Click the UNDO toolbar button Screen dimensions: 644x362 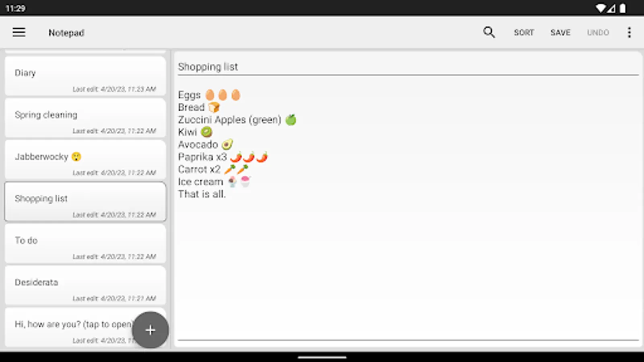pyautogui.click(x=598, y=33)
